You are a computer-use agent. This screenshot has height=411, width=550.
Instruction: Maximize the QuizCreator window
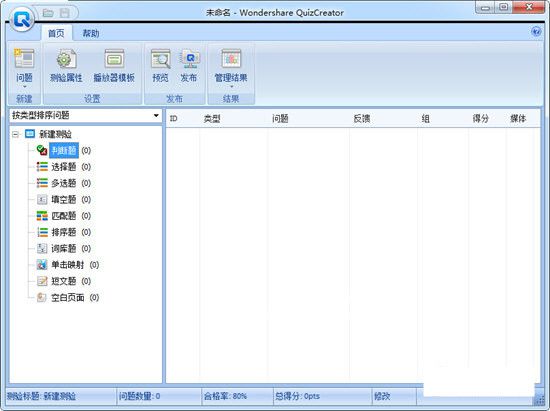click(x=503, y=7)
